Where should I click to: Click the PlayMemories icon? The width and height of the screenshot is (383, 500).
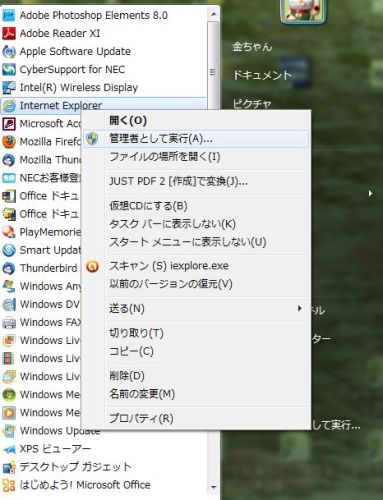point(9,232)
